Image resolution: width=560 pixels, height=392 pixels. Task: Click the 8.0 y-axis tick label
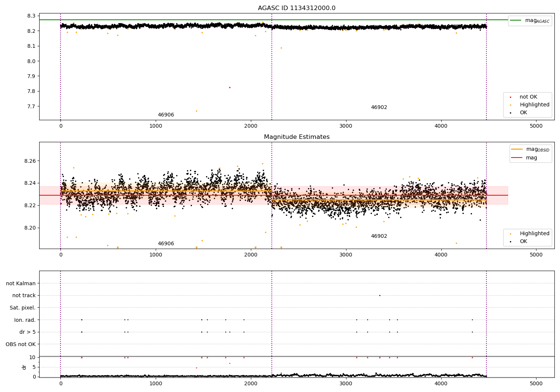[31, 61]
